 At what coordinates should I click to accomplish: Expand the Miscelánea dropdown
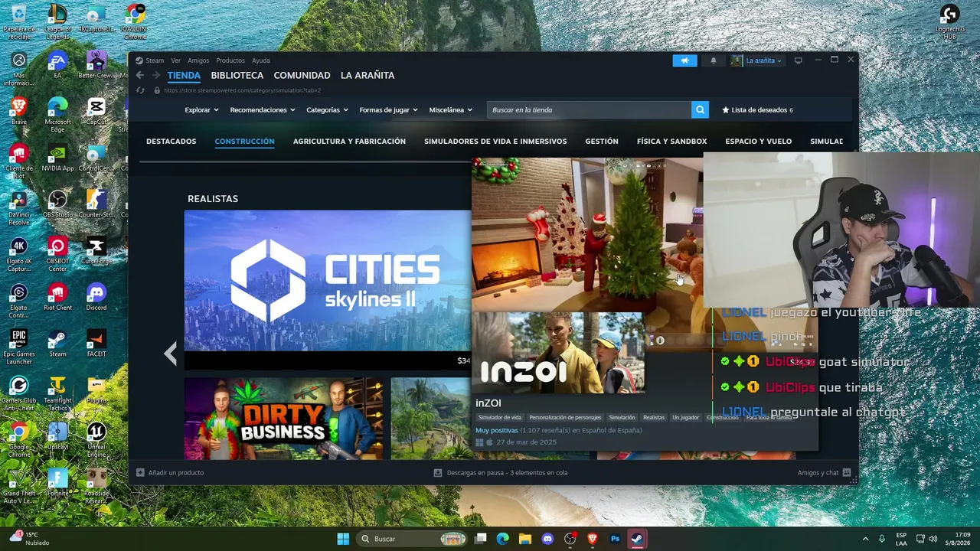point(450,110)
